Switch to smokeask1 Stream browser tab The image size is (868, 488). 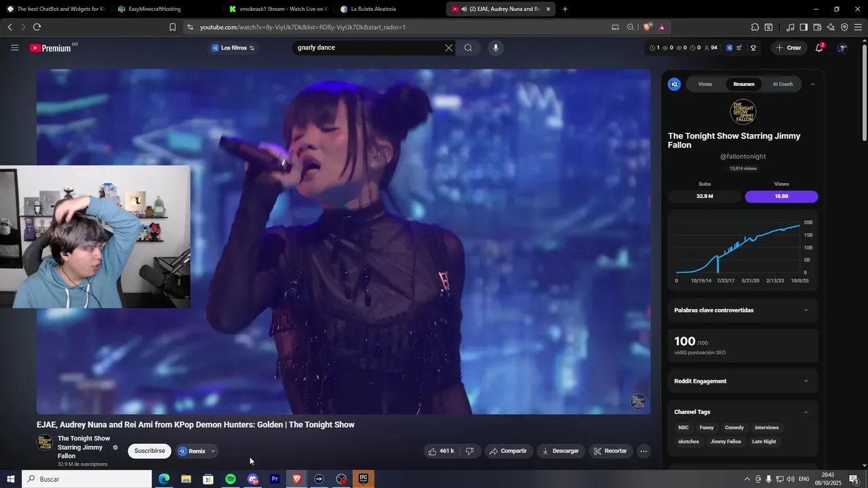278,9
